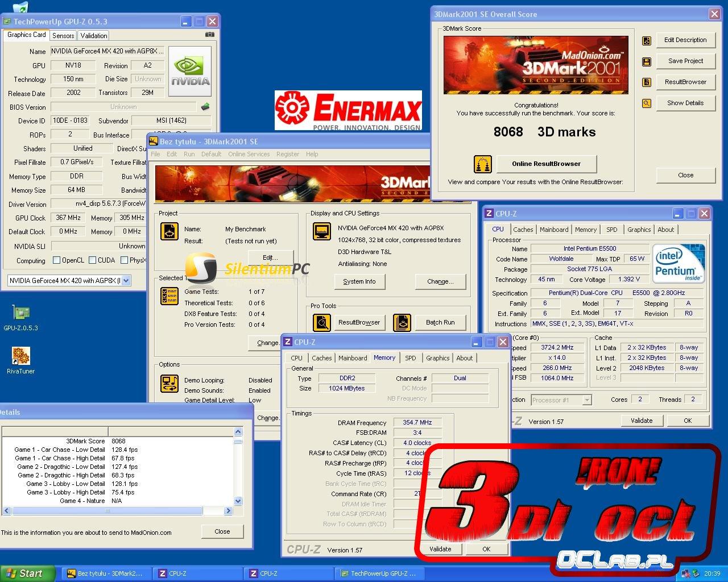728x582 pixels.
Task: Open Mainboard tab in back CPU-Z window
Action: click(x=554, y=230)
